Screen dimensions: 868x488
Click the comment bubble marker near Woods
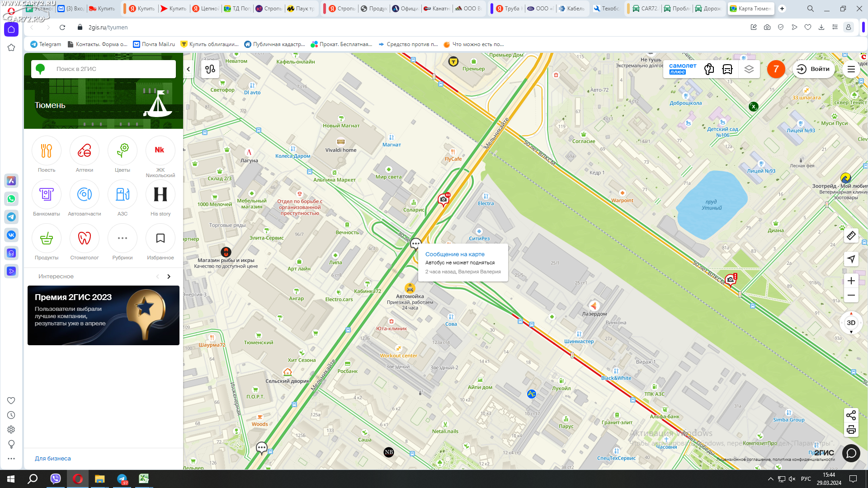(262, 448)
